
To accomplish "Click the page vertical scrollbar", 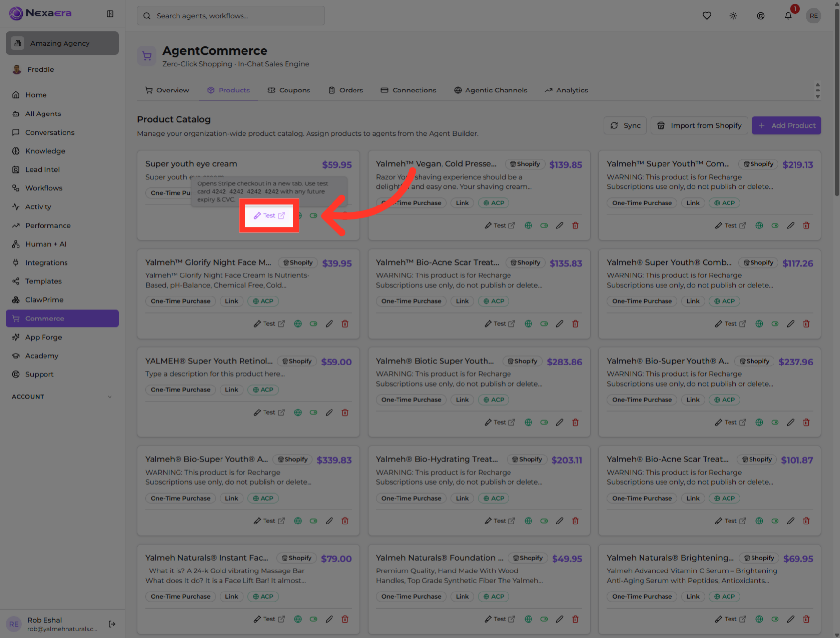I will point(837,103).
